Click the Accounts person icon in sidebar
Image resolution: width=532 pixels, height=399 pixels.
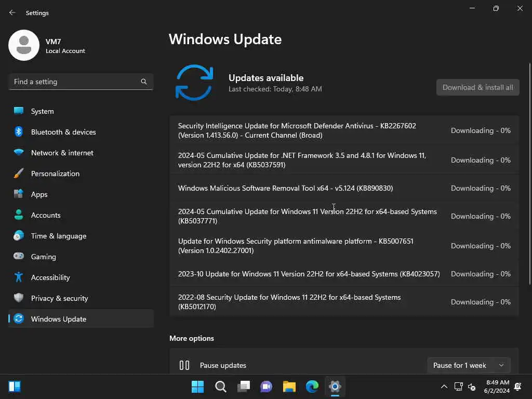coord(19,215)
